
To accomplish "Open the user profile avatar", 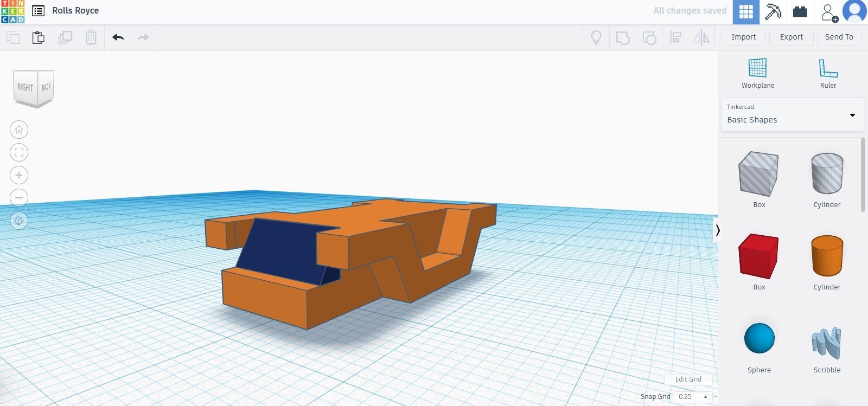I will click(x=855, y=11).
